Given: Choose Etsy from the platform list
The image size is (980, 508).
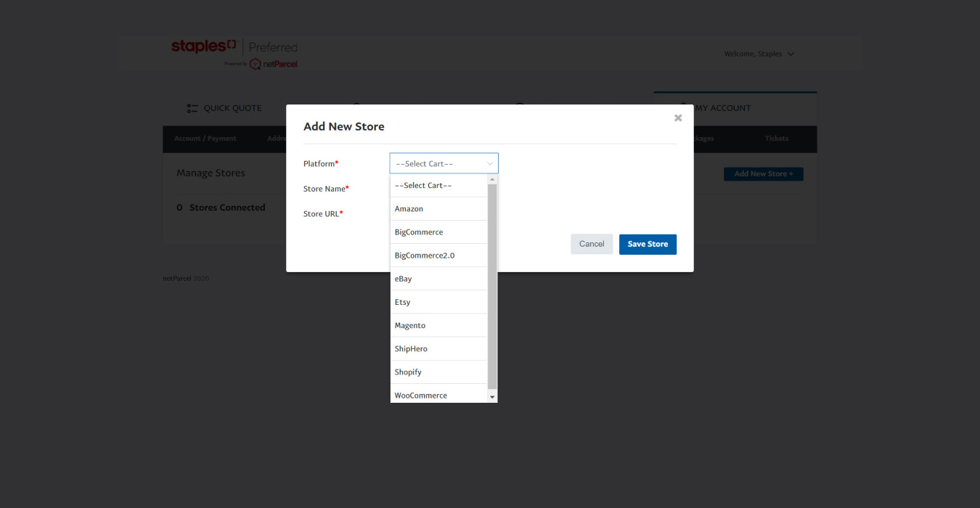Looking at the screenshot, I should click(438, 302).
